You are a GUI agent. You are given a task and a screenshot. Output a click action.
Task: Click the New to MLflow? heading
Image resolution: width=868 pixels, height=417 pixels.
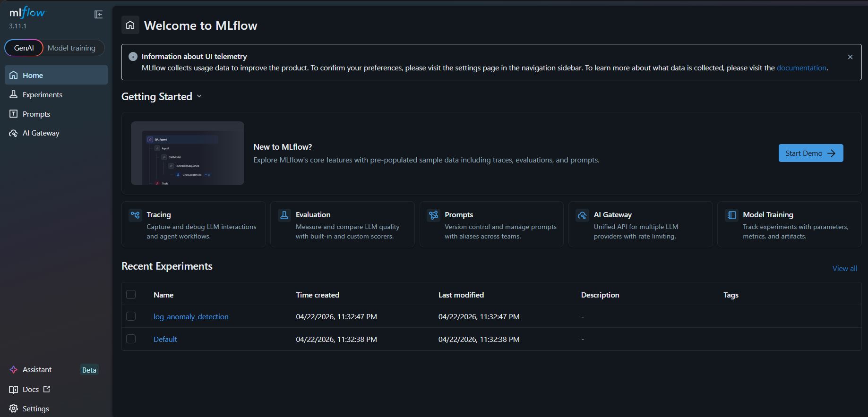click(283, 147)
